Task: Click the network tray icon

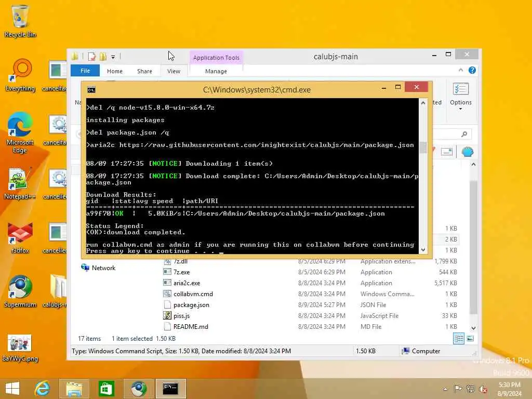Action: pyautogui.click(x=470, y=389)
